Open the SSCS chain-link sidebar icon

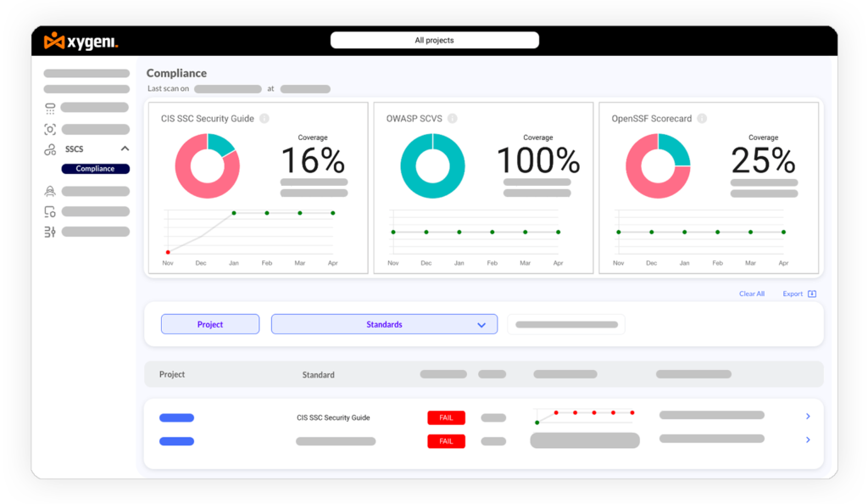(50, 149)
